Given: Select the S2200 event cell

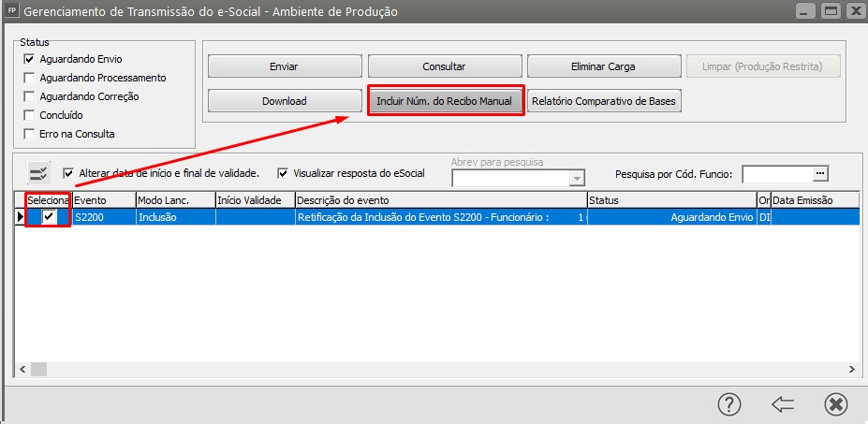Looking at the screenshot, I should tap(104, 217).
